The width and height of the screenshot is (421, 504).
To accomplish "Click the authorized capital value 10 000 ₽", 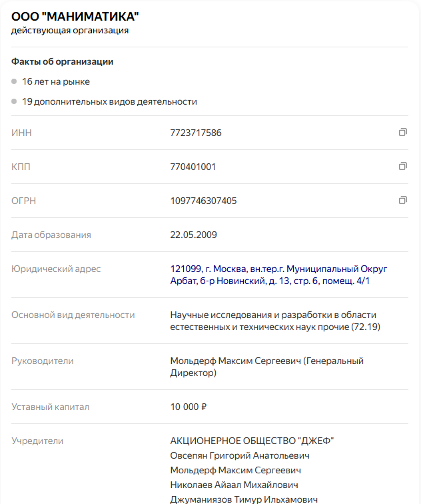I will tap(189, 407).
